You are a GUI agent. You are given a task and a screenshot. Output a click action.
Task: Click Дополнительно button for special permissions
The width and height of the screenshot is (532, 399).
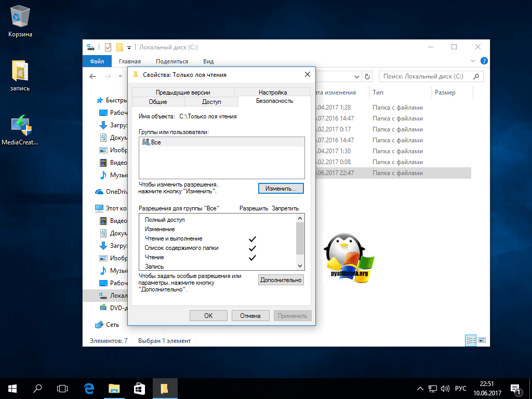click(281, 280)
